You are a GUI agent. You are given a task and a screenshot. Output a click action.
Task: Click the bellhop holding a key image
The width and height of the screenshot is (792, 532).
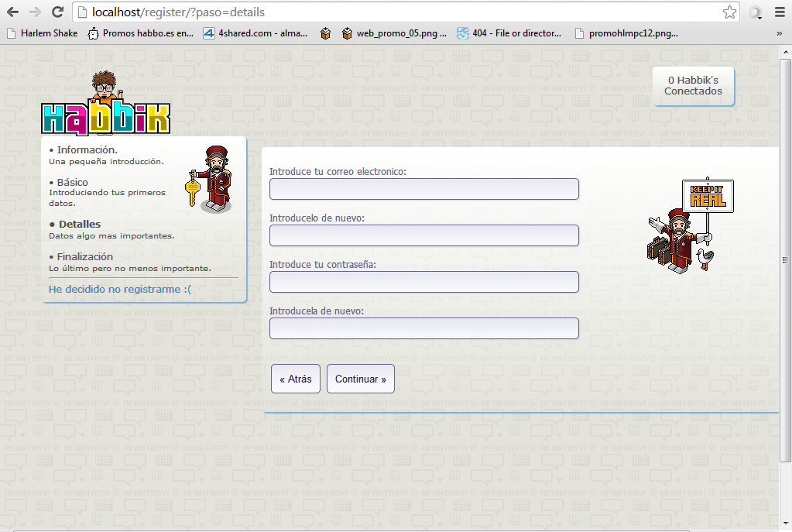[x=209, y=179]
